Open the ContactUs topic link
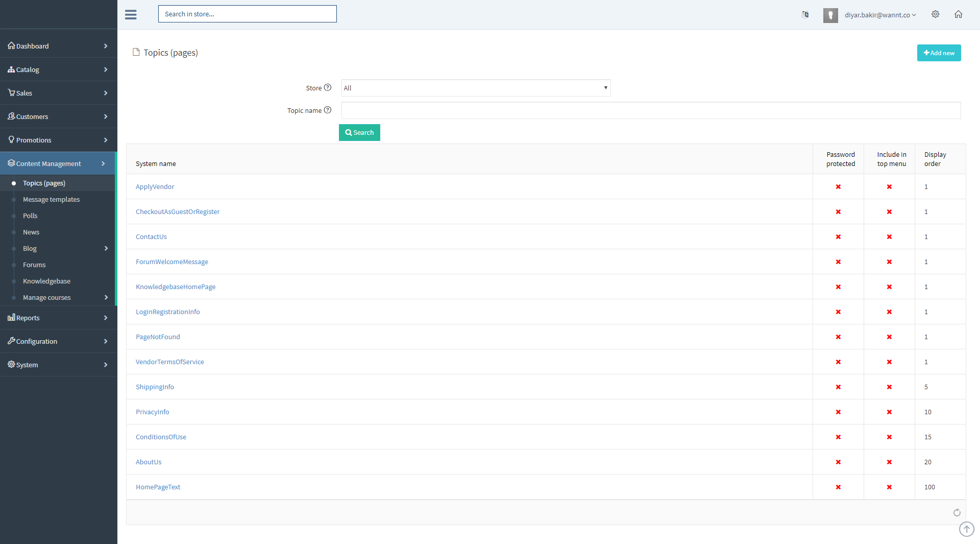 coord(151,236)
